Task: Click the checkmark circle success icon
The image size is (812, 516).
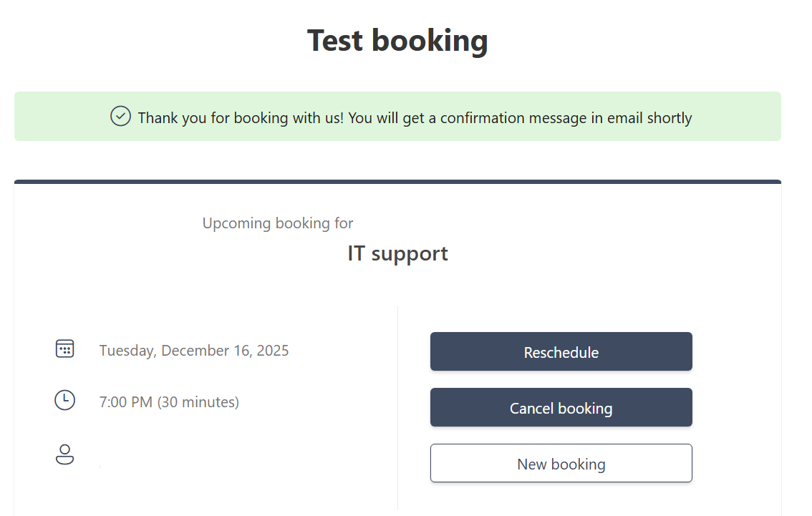Action: point(120,116)
